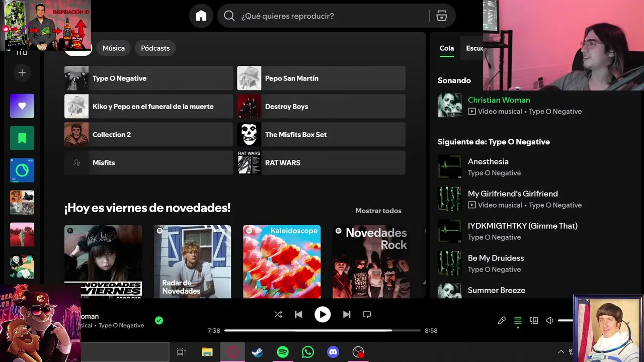This screenshot has height=362, width=644.
Task: Open RAT WARS shortcut tile
Action: pyautogui.click(x=321, y=163)
